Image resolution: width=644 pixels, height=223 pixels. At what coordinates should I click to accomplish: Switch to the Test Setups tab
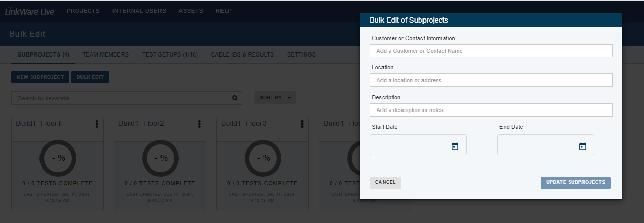pyautogui.click(x=170, y=54)
